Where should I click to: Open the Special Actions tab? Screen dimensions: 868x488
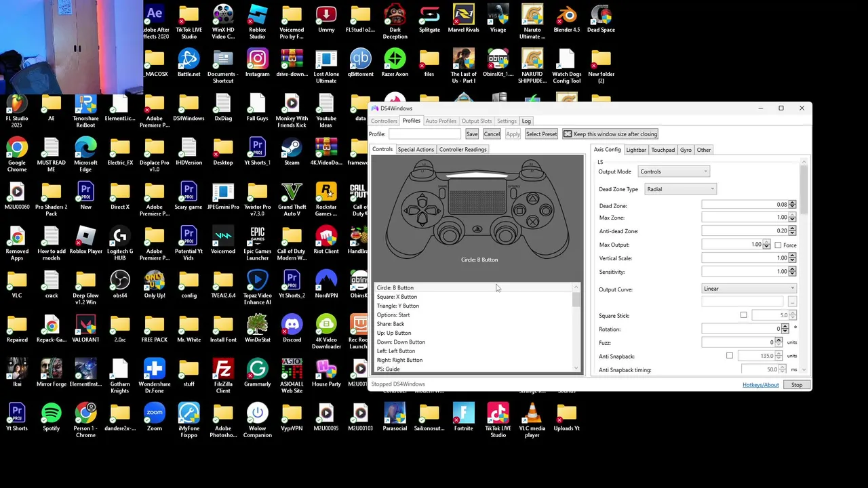(x=416, y=150)
